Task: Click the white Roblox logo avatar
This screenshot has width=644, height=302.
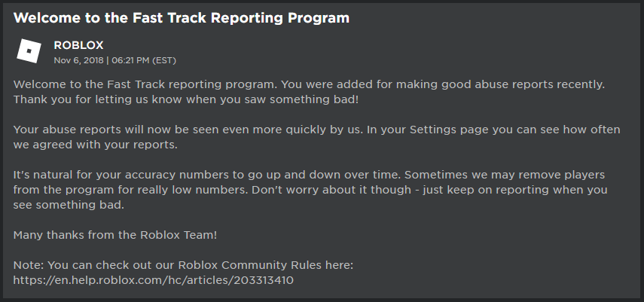Action: [x=29, y=51]
